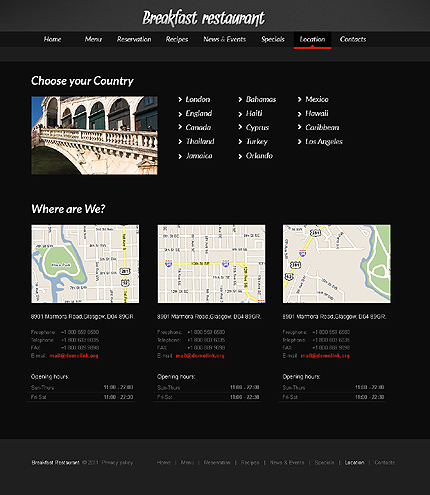Image resolution: width=430 pixels, height=495 pixels.
Task: Choose the Caribbean location link
Action: (322, 127)
